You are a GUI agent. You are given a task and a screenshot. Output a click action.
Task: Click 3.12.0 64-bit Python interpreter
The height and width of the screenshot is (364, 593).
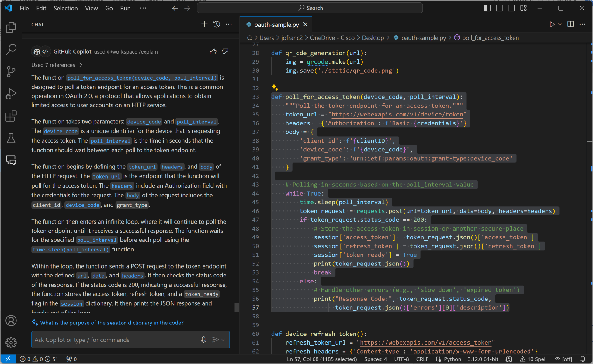click(483, 359)
